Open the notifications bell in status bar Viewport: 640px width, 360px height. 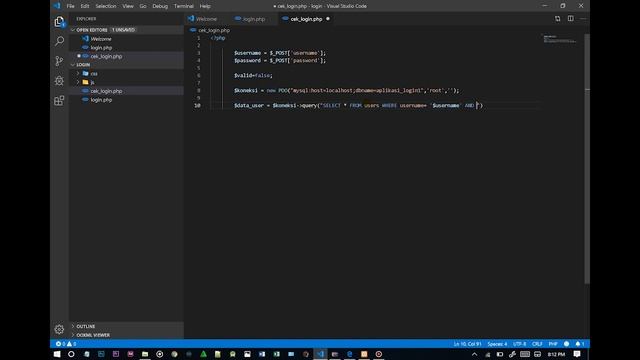click(580, 344)
